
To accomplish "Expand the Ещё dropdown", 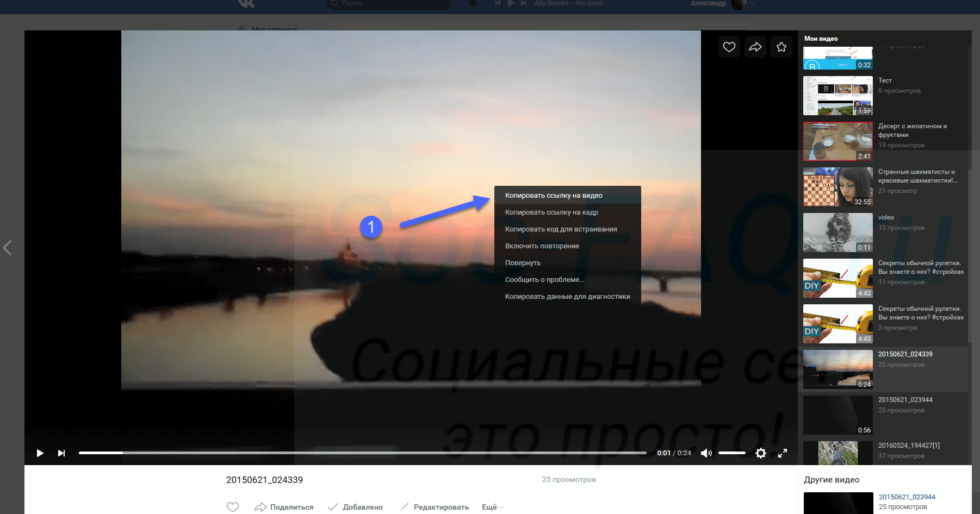I will click(493, 507).
